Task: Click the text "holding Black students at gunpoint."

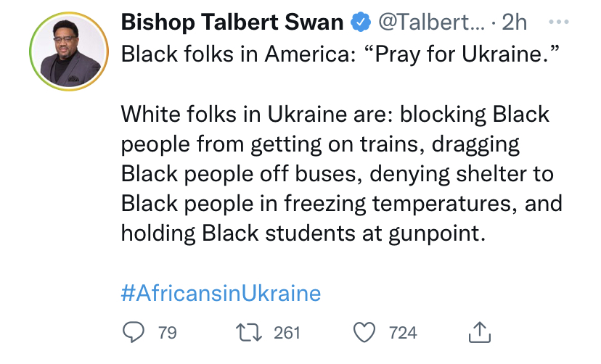Action: (300, 235)
